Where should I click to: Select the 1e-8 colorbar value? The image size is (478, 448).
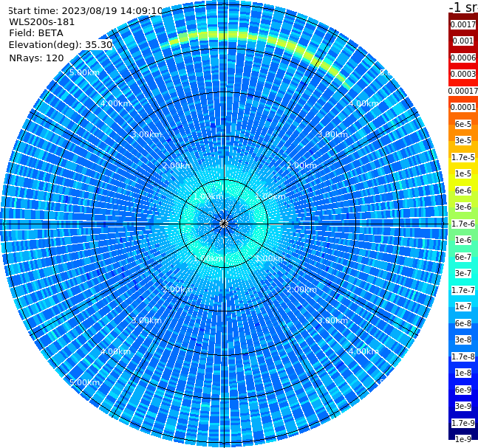463,373
